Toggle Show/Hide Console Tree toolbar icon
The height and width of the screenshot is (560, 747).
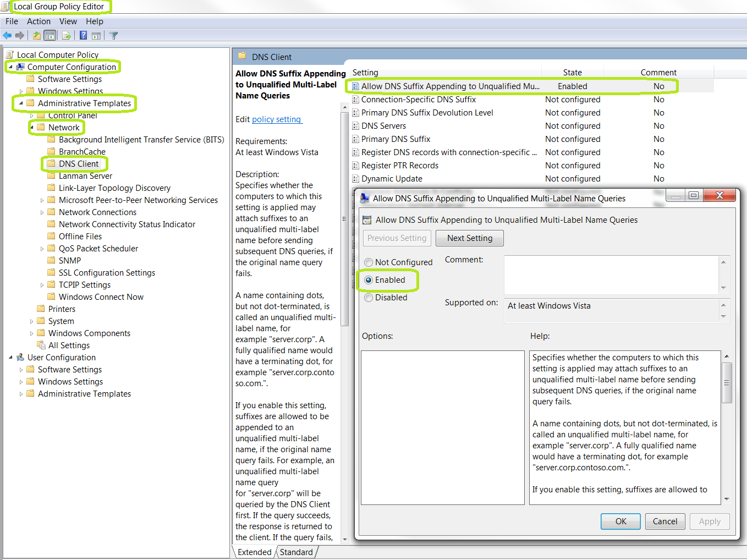coord(50,36)
